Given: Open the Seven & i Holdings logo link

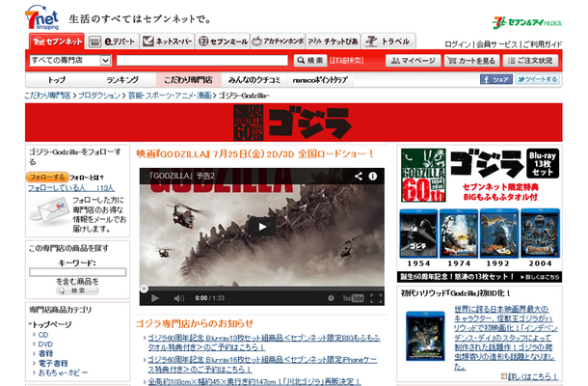Looking at the screenshot, I should pyautogui.click(x=526, y=23).
